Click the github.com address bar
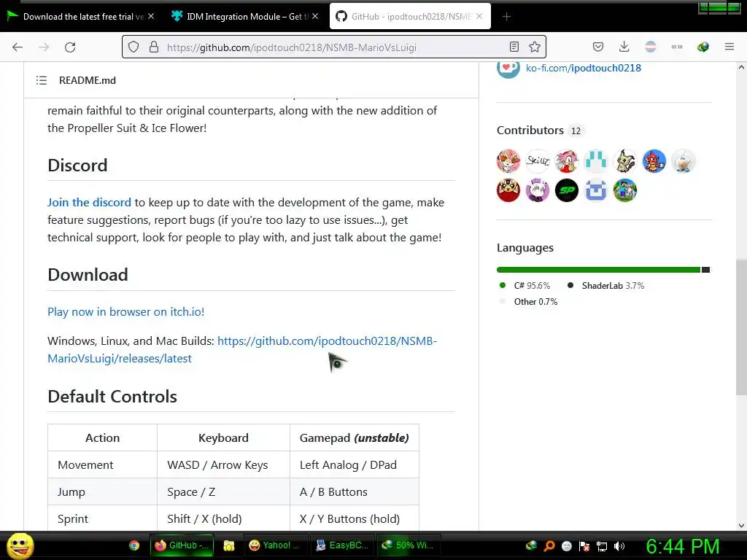 click(333, 47)
